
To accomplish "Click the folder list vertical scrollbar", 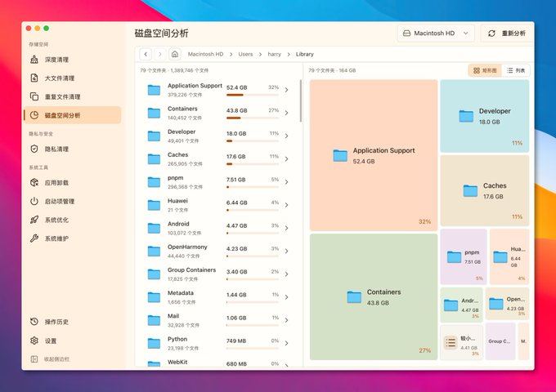I will tap(301, 101).
